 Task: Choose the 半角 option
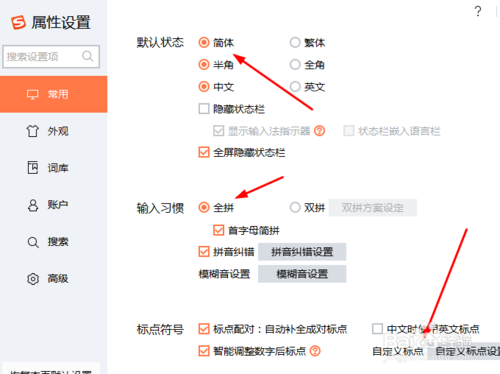(x=204, y=64)
